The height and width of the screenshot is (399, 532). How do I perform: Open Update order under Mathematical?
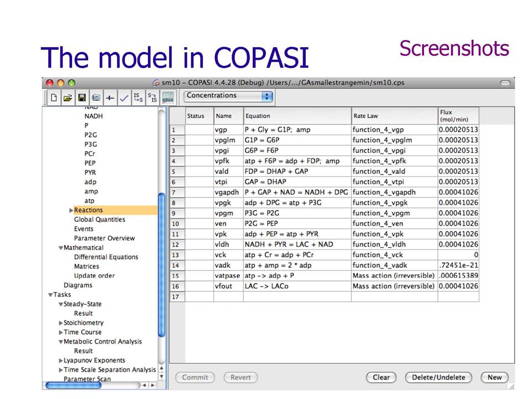click(x=94, y=276)
